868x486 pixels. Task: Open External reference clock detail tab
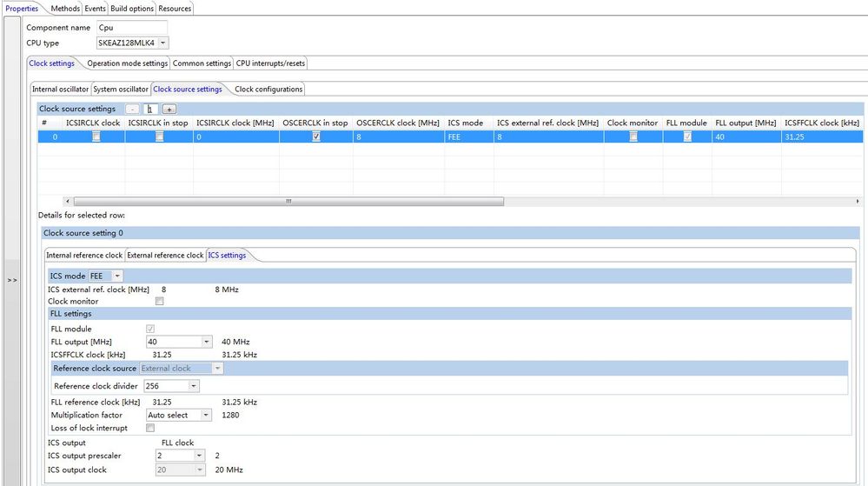[x=165, y=256]
